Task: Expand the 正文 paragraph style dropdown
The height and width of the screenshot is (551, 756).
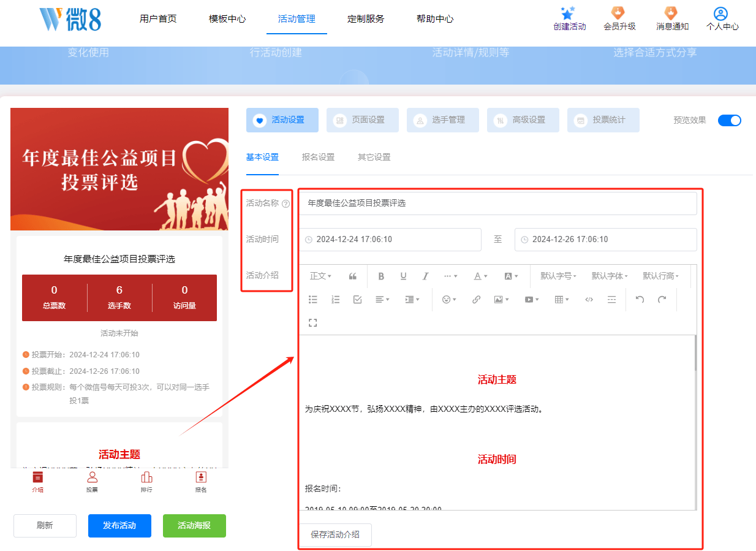Action: click(x=320, y=276)
